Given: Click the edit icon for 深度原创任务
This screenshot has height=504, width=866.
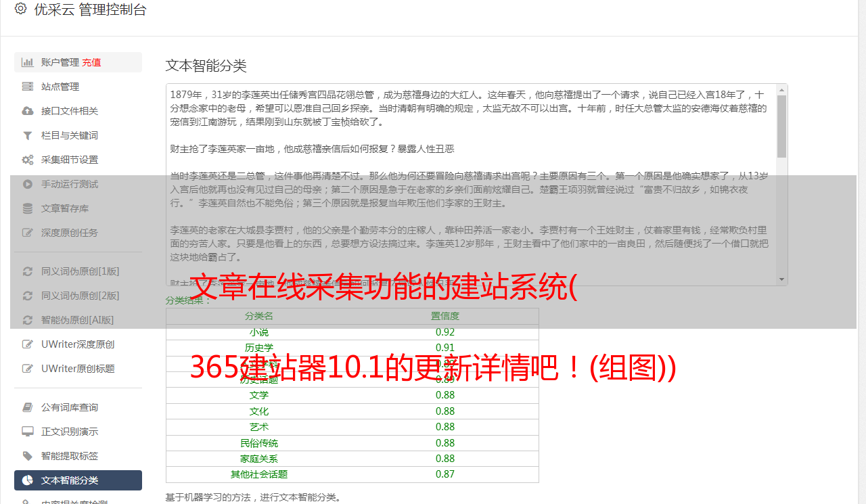Looking at the screenshot, I should coord(28,233).
